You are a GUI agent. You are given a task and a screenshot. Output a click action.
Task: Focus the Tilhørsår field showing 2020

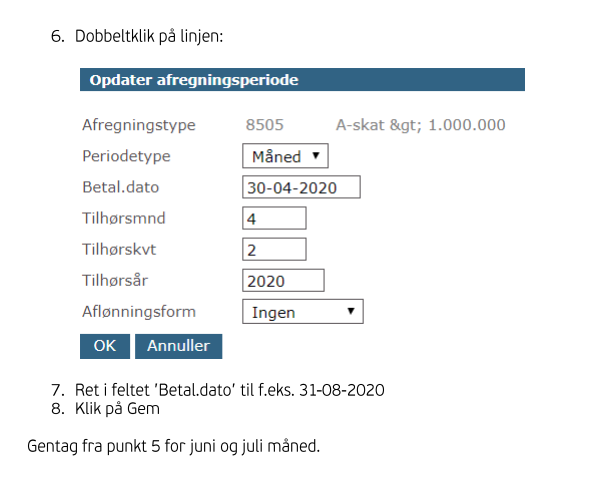coord(283,280)
